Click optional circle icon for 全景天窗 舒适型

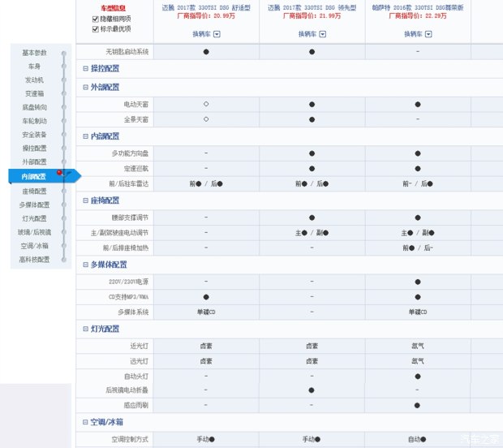206,119
